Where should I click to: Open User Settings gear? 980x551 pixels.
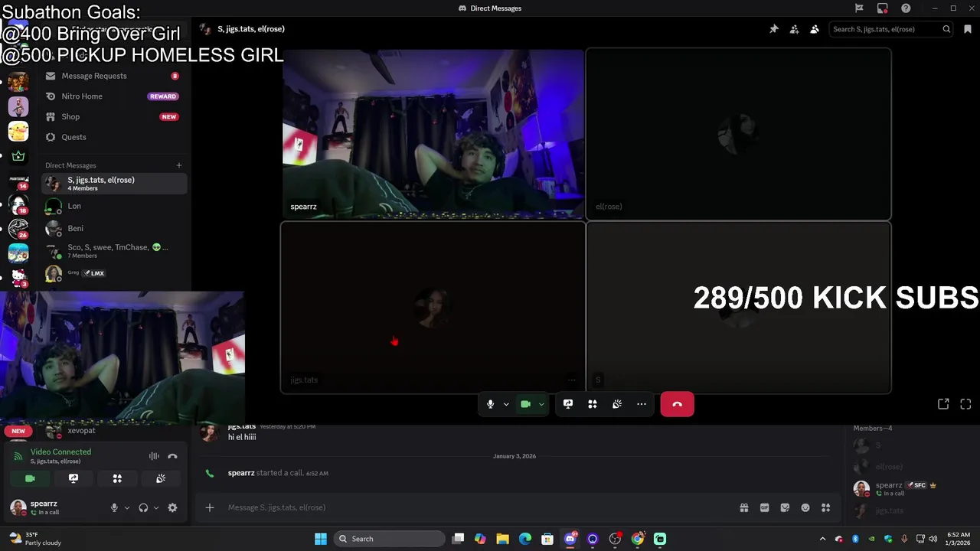click(x=172, y=507)
